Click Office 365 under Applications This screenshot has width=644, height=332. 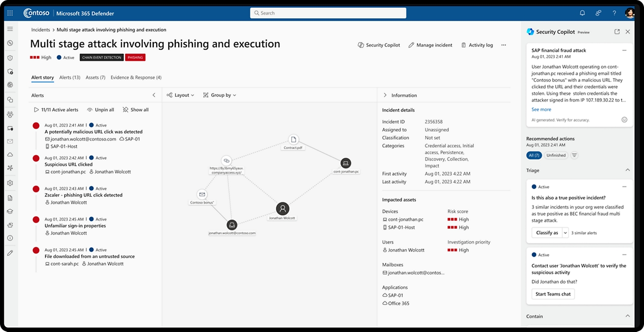tap(396, 304)
